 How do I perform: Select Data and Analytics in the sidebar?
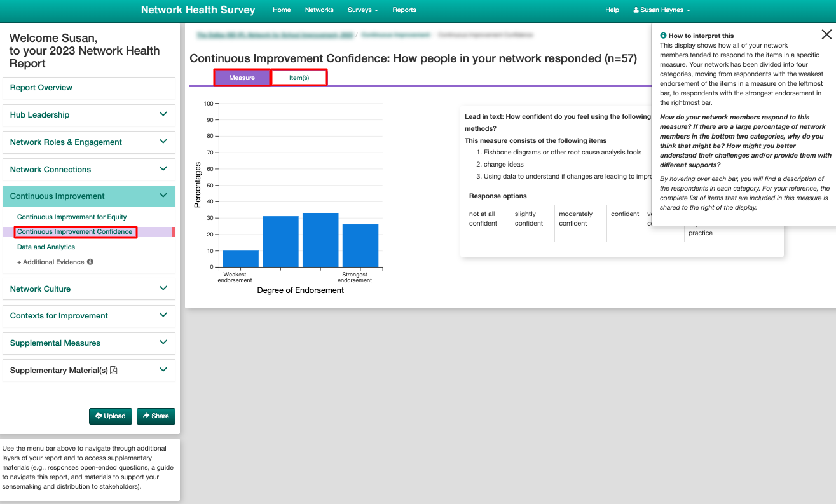46,247
